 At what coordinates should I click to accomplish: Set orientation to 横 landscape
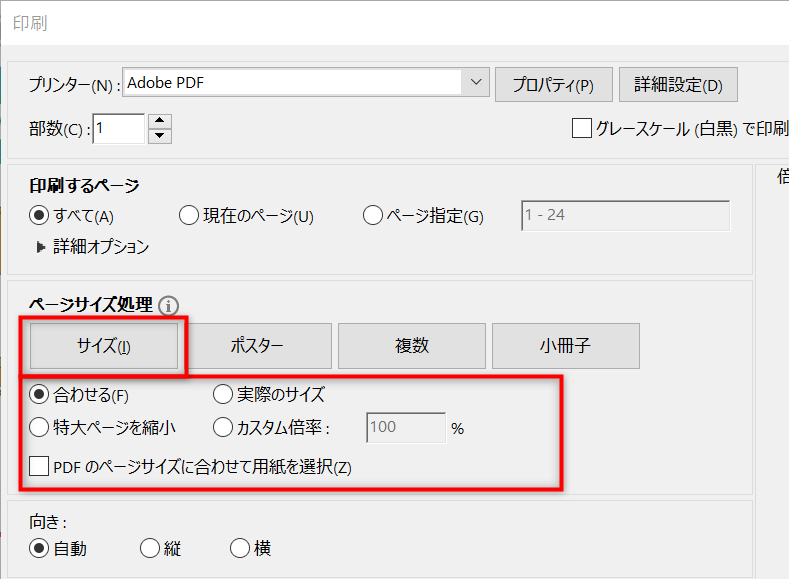click(x=240, y=548)
